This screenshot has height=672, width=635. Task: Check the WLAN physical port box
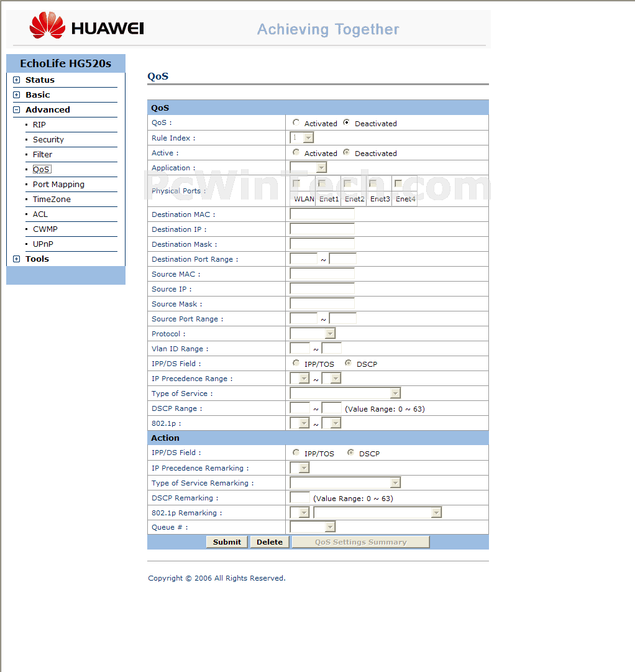296,183
